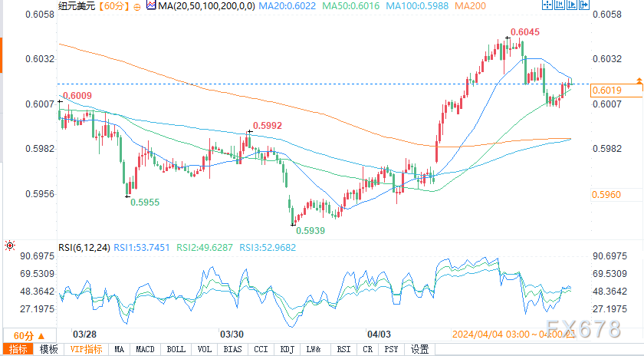Click the RSI3:52.9682 value
This screenshot has width=644, height=356.
click(268, 248)
